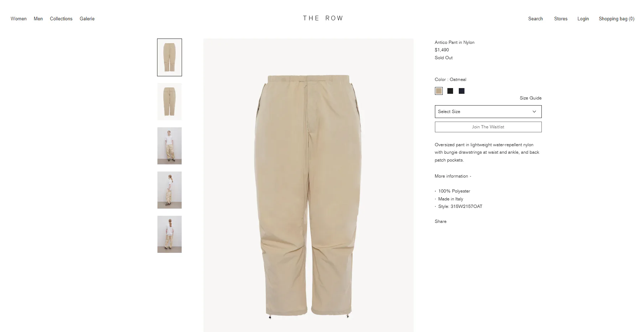This screenshot has width=644, height=332.
Task: Open the Men menu
Action: (x=38, y=19)
